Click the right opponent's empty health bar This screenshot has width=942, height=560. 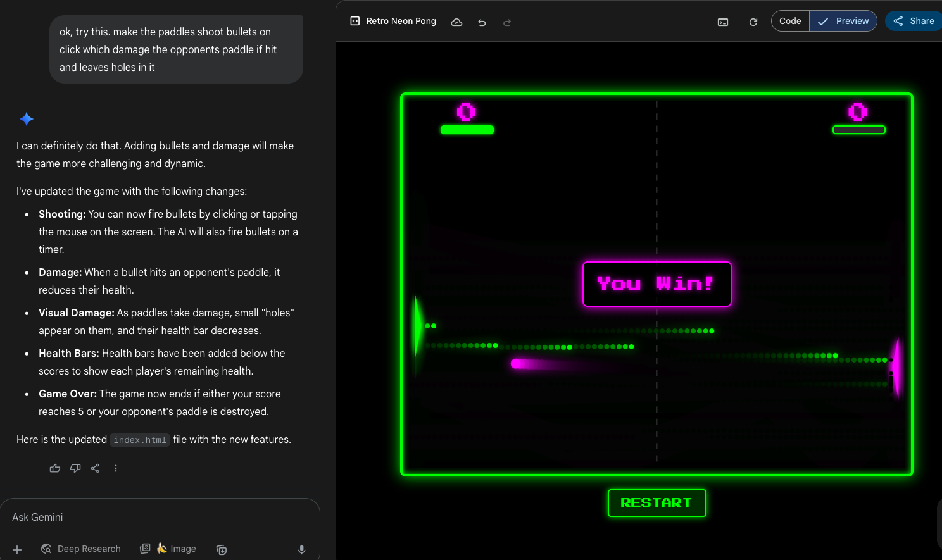click(859, 130)
